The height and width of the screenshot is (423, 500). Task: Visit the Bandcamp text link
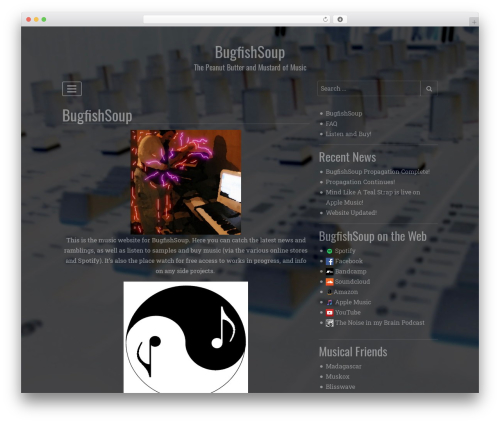tap(351, 271)
